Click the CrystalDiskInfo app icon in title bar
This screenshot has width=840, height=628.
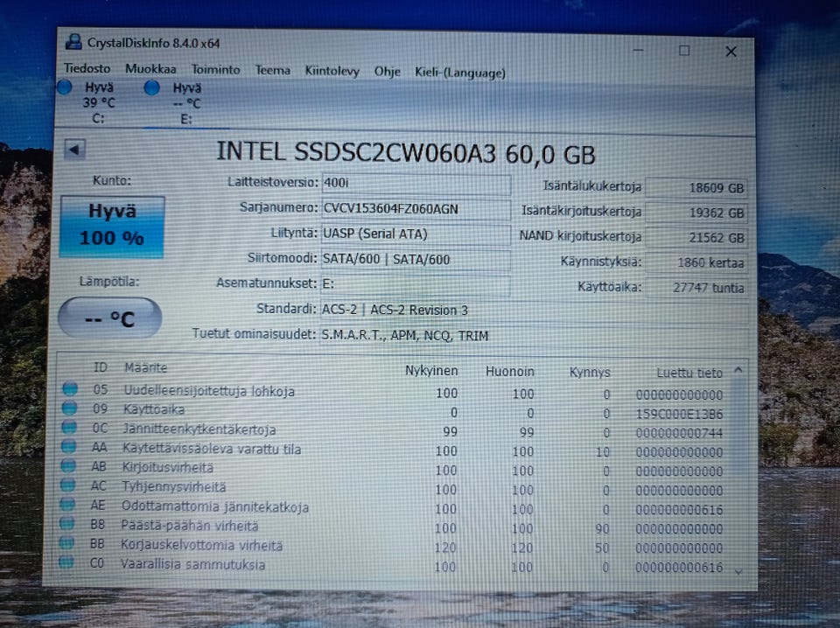(73, 42)
